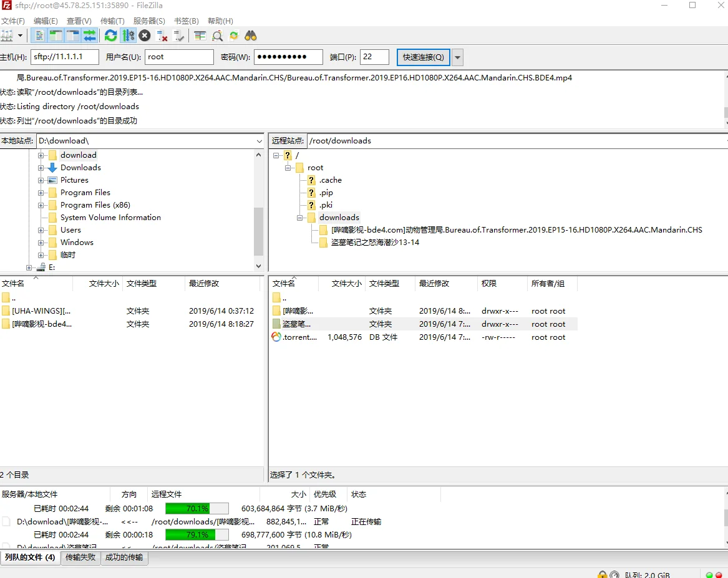The image size is (728, 578).
Task: Focus the 端口 port field
Action: coord(375,57)
